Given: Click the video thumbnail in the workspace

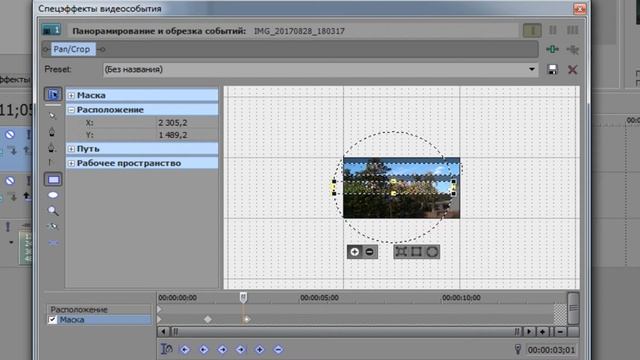Looking at the screenshot, I should tap(401, 188).
